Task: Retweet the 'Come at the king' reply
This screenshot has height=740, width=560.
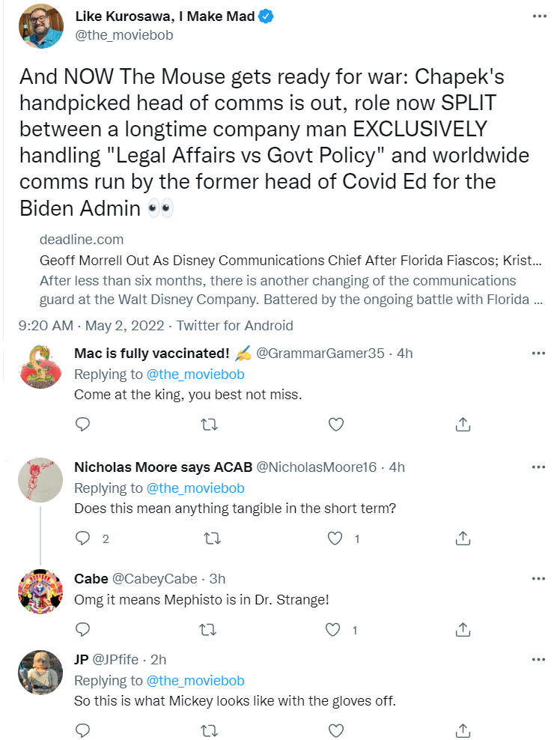Action: [x=210, y=425]
